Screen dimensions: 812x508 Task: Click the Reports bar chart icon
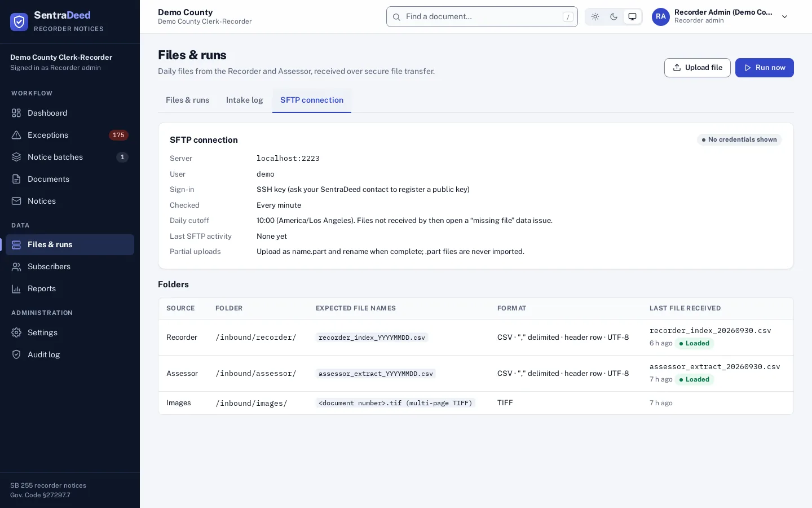point(16,288)
